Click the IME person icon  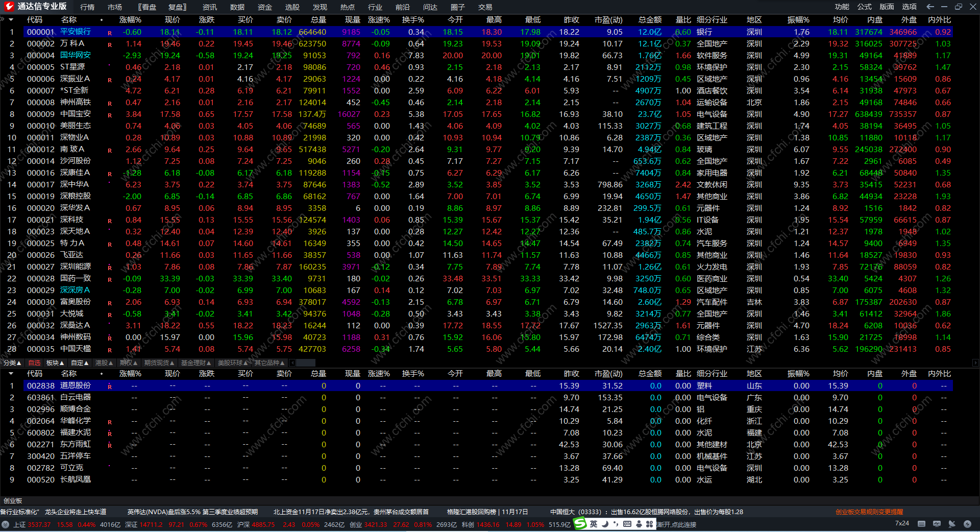tap(639, 524)
